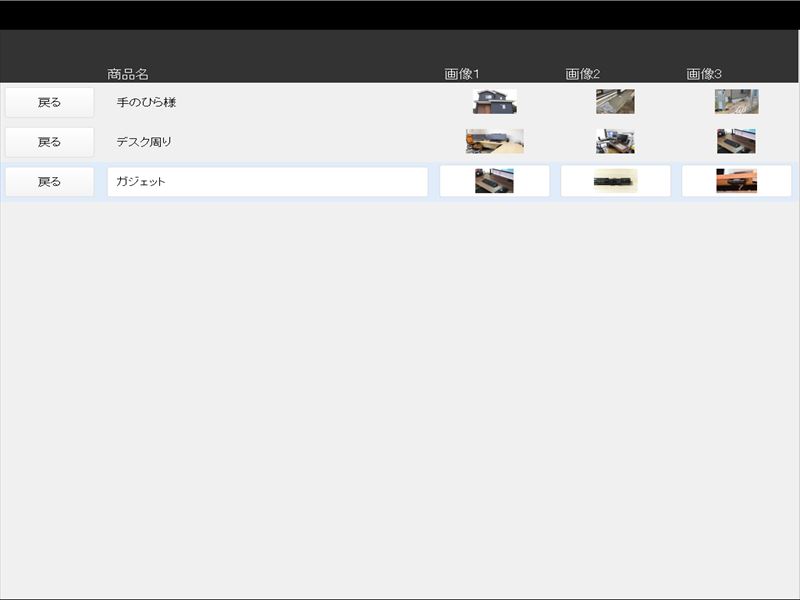Click the 画像3 column header
800x600 pixels.
coord(704,74)
